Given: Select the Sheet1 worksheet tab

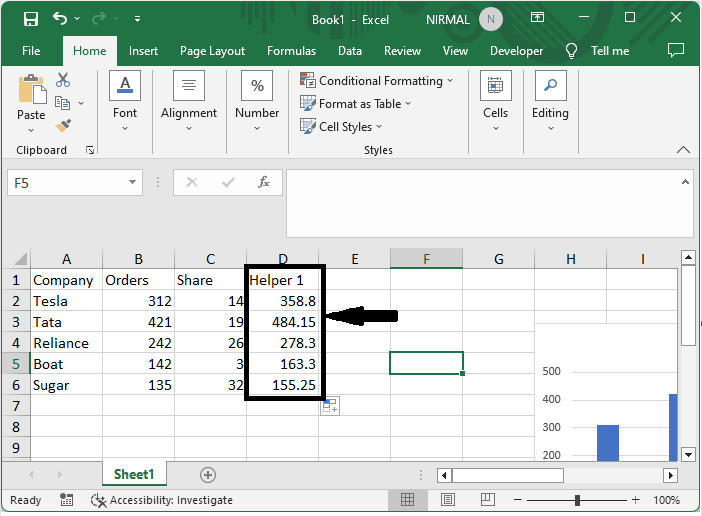Looking at the screenshot, I should click(133, 475).
